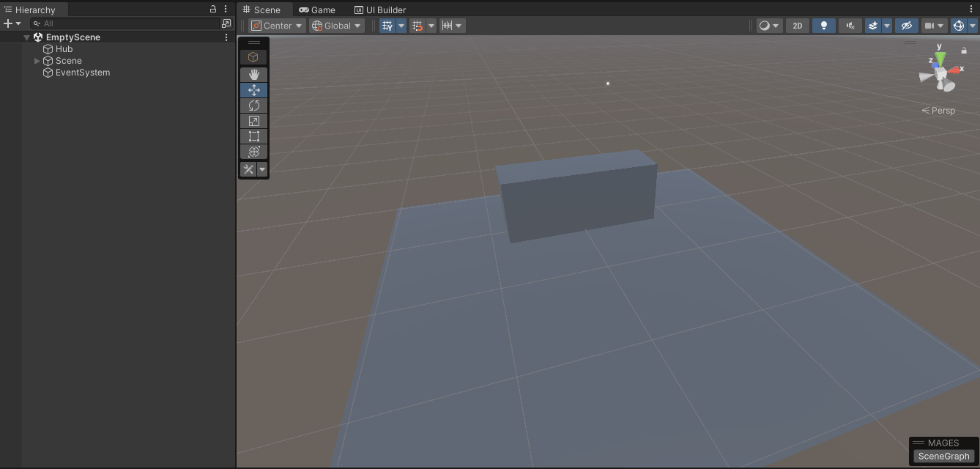Open the Available Custom Editor Tools icon
Screen dimensions: 980x469
tap(248, 169)
